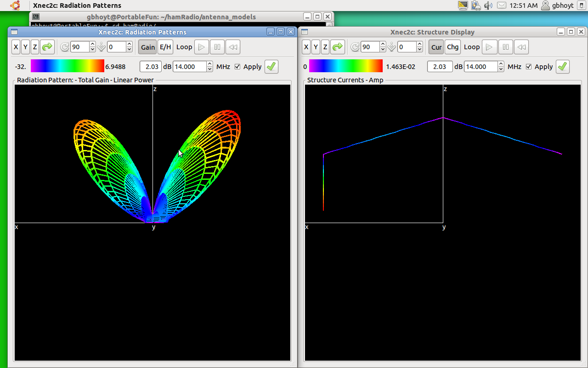Toggle Apply checkbox in Structure Display
The image size is (588, 368).
point(529,67)
